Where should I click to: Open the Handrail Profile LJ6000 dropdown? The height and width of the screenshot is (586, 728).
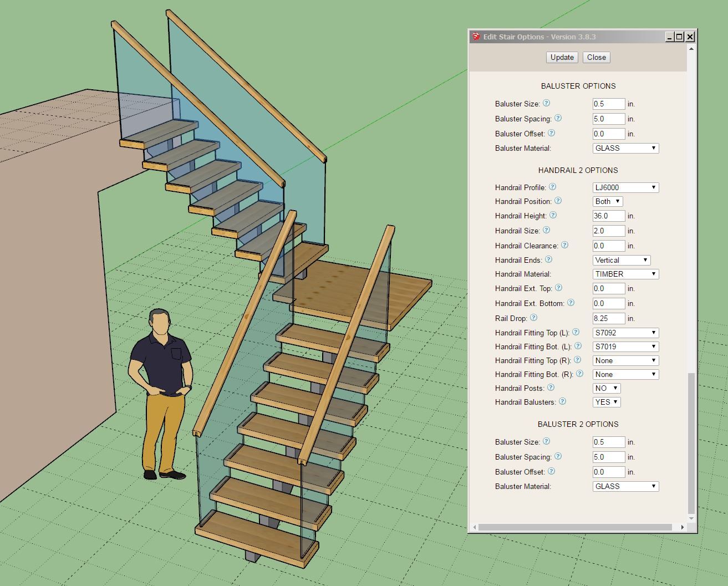[625, 187]
